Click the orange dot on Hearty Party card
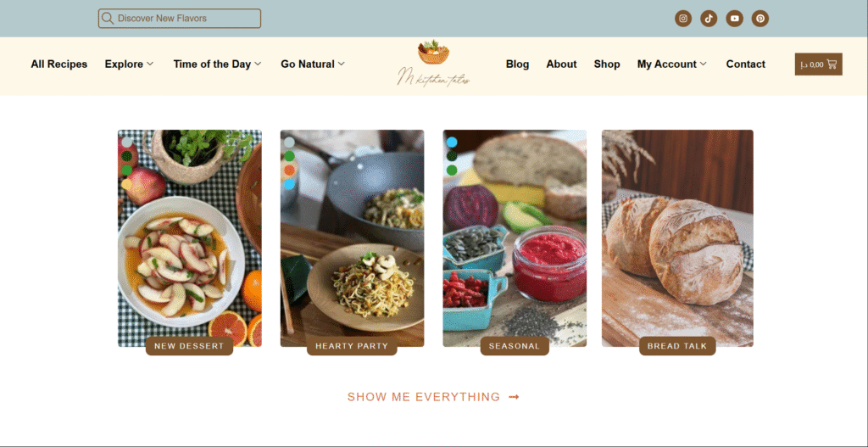 pos(289,170)
